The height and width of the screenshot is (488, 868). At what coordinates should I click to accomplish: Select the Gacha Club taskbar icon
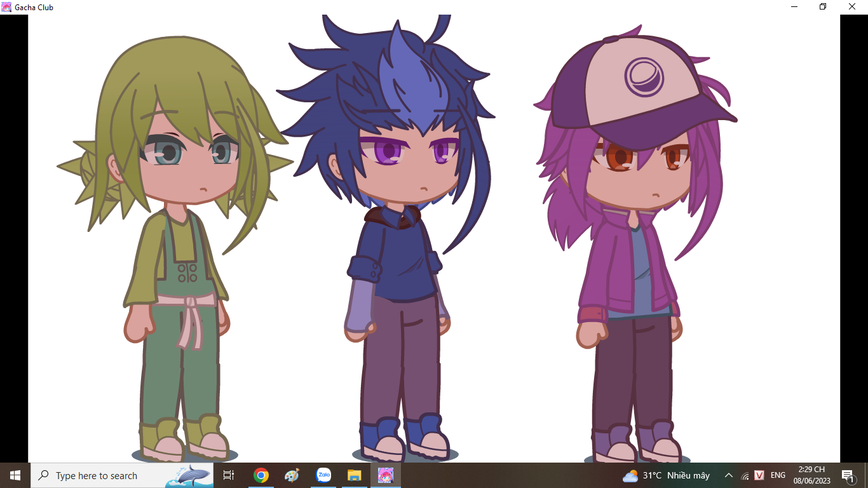386,475
